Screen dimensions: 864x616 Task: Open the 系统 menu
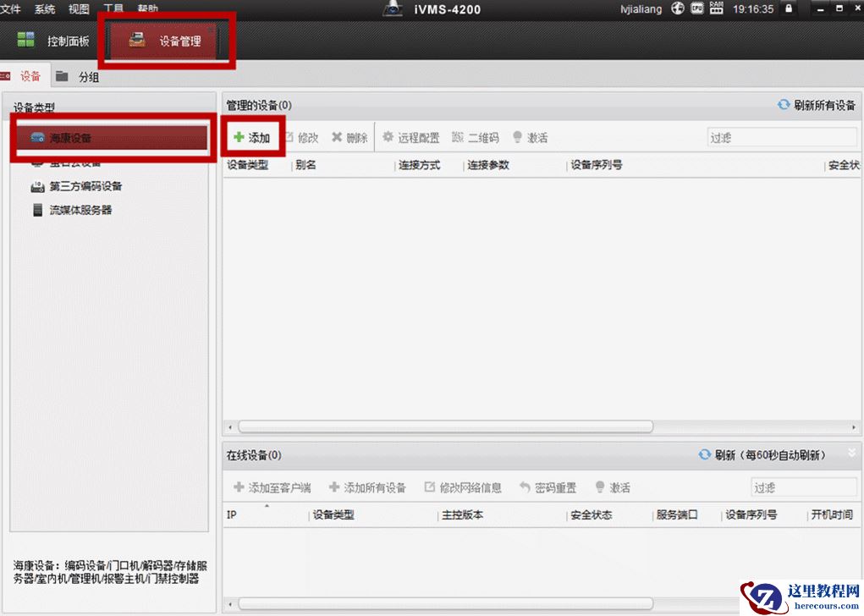point(44,9)
